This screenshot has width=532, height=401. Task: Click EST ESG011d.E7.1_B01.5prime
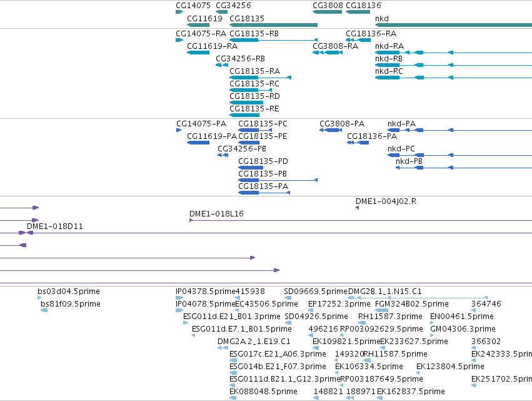[193, 335]
